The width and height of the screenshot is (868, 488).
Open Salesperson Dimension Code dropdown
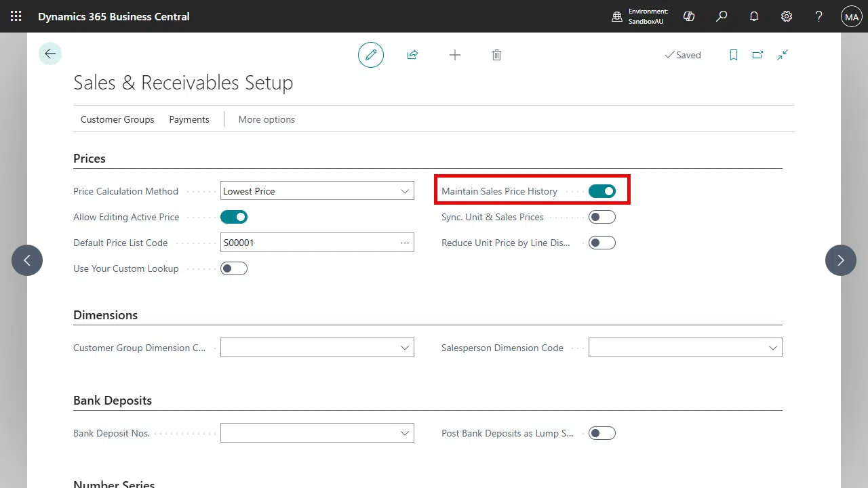pos(772,348)
